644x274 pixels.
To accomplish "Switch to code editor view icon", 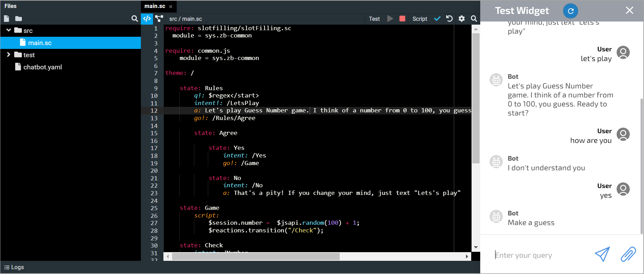I will pyautogui.click(x=147, y=19).
